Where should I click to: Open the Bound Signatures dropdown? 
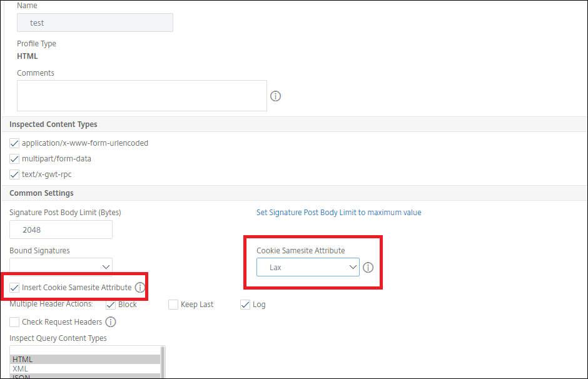pyautogui.click(x=61, y=266)
